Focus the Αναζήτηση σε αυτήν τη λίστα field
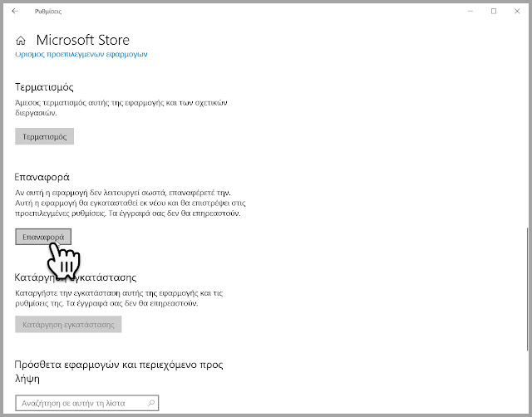532x417 pixels. [86, 403]
